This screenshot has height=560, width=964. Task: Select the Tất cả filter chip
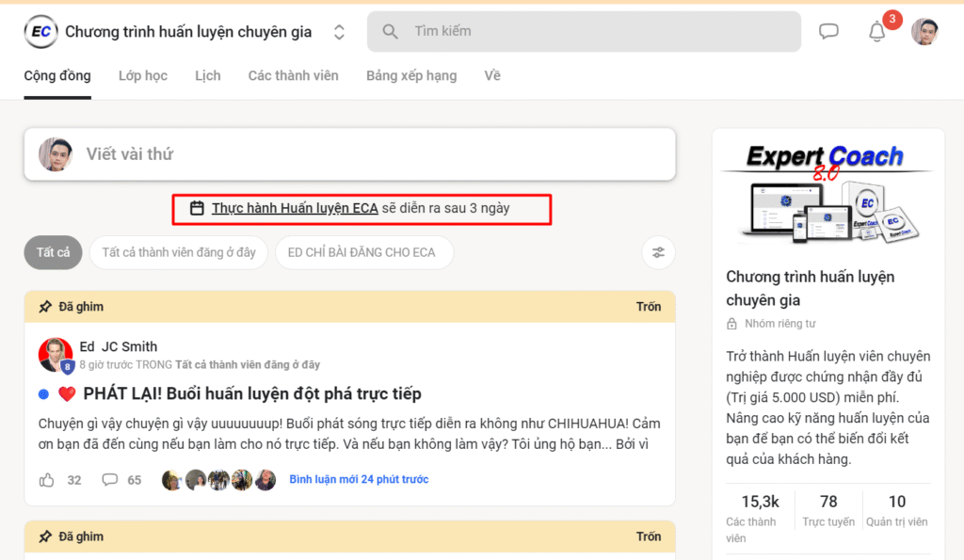(x=53, y=252)
